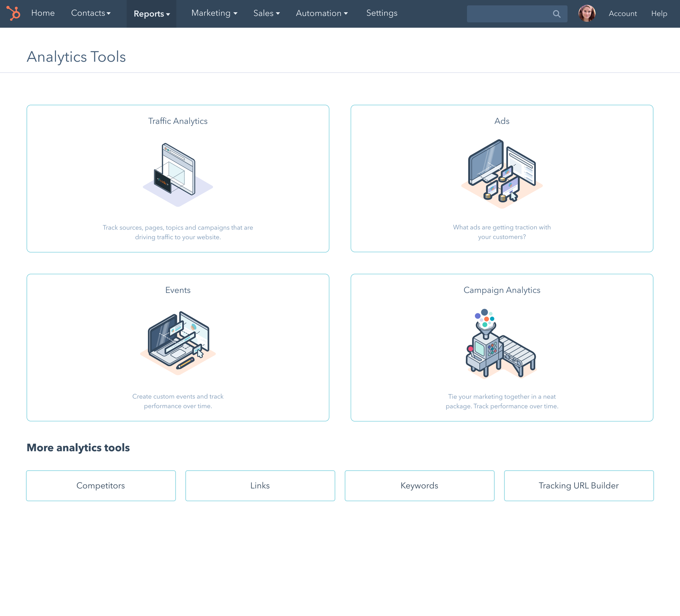
Task: Open the Tracking URL Builder
Action: coord(579,485)
